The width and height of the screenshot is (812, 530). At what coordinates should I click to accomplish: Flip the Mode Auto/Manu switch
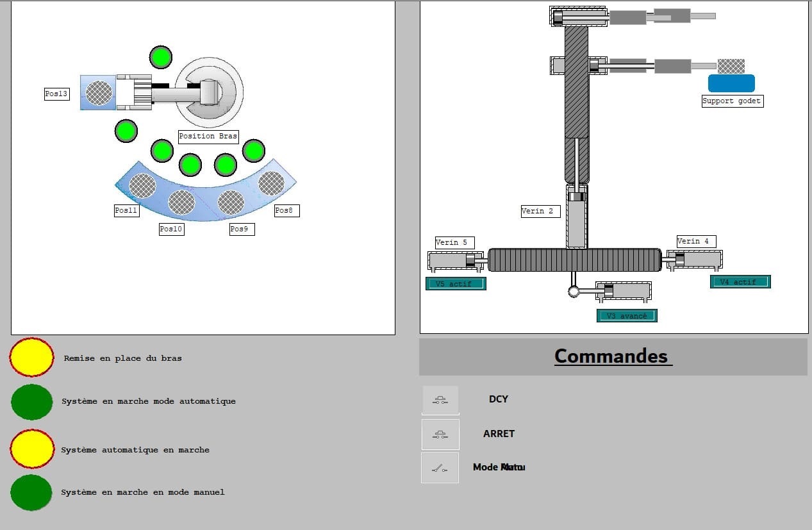440,468
